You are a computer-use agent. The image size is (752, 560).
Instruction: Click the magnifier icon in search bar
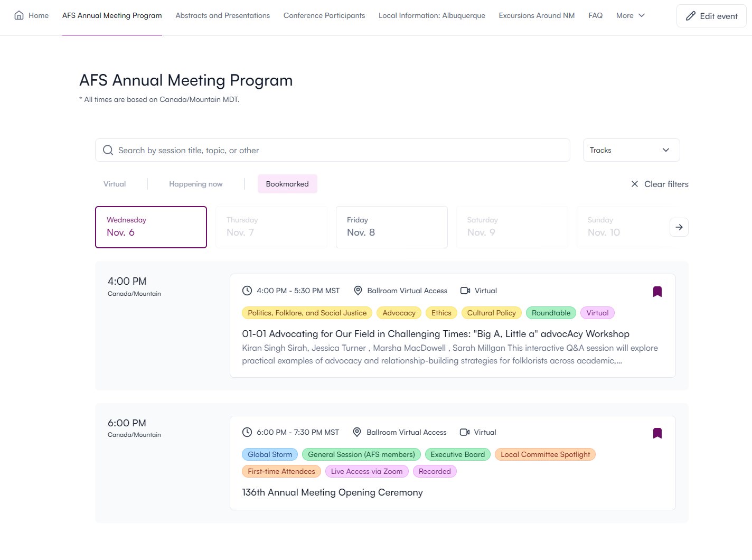[108, 150]
